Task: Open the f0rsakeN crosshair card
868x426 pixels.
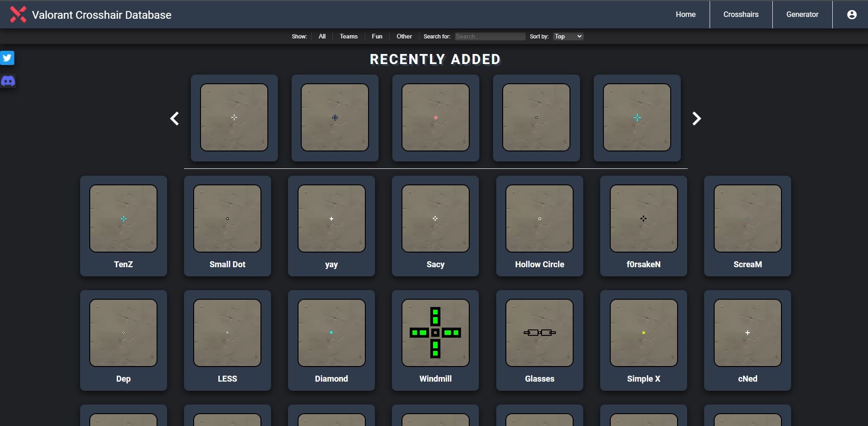Action: [x=644, y=226]
